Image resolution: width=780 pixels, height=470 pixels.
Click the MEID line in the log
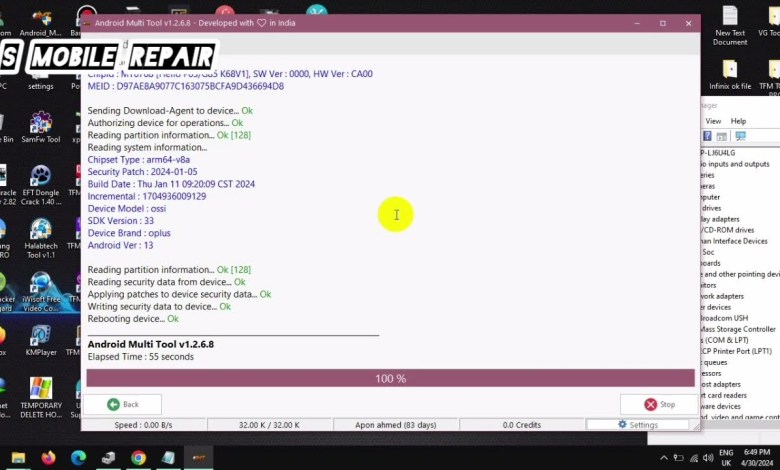[186, 86]
